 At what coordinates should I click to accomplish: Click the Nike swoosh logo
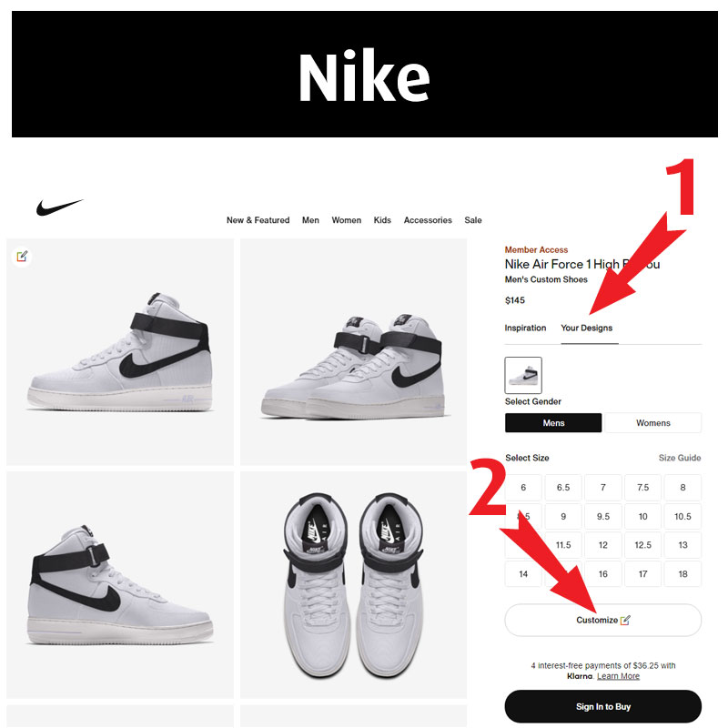[60, 207]
